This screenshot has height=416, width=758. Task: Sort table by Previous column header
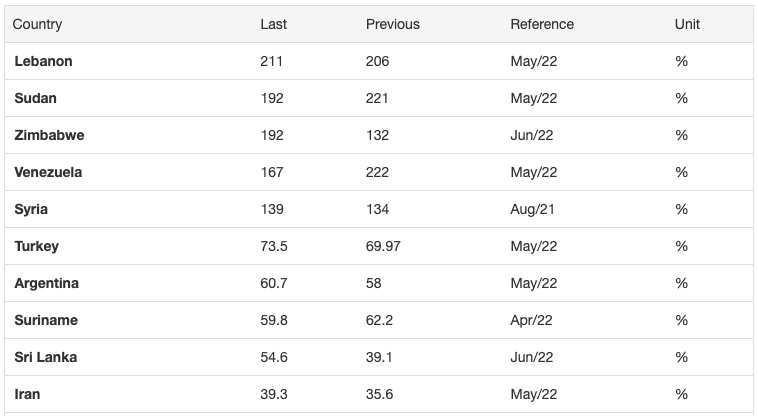point(393,24)
